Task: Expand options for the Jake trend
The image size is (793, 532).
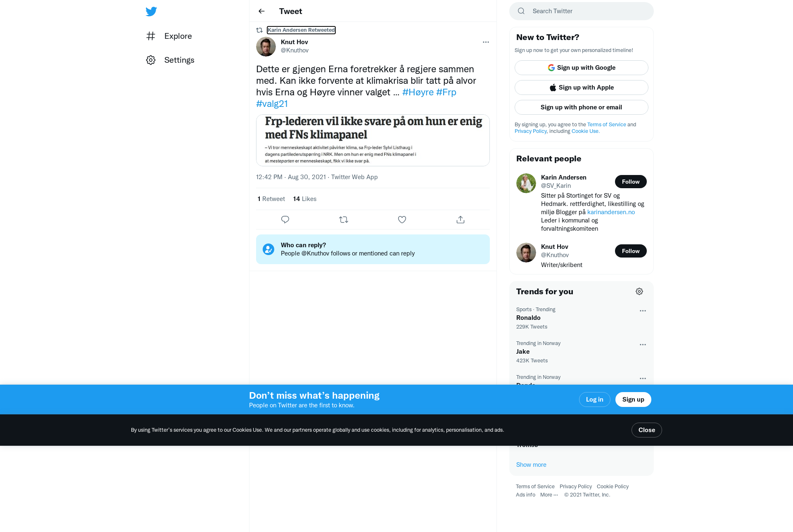Action: 643,345
